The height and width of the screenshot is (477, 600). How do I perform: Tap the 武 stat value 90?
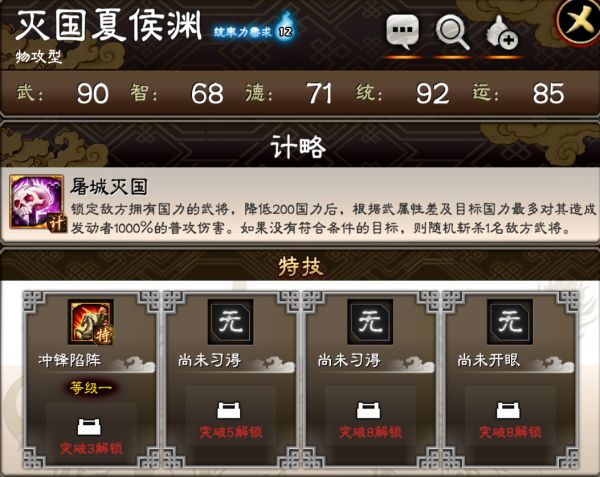[93, 94]
